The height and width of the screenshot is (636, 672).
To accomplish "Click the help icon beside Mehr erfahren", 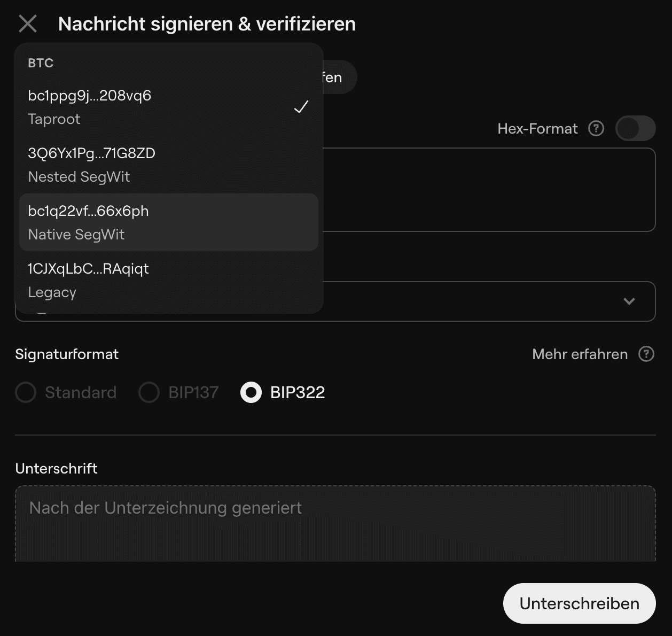I will (646, 354).
